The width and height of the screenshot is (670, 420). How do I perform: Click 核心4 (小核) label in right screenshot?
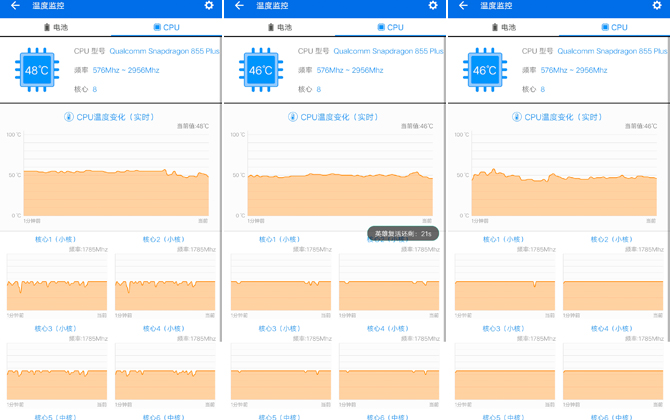click(x=611, y=329)
